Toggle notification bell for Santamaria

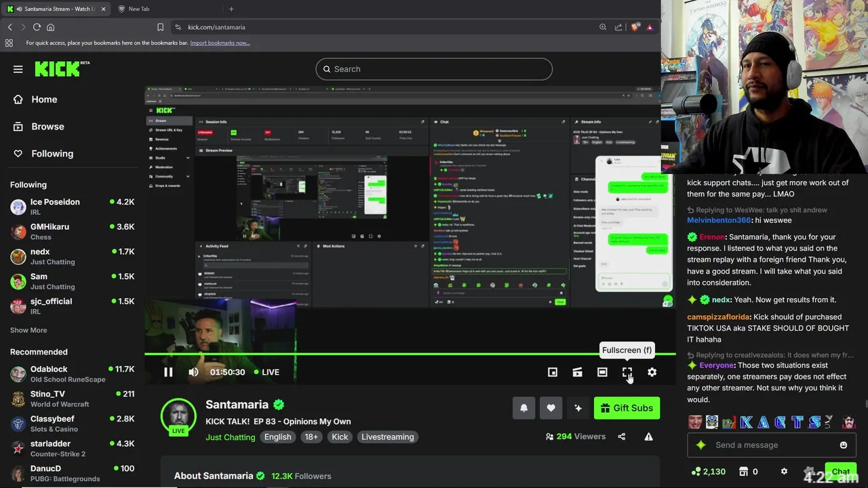pyautogui.click(x=524, y=408)
